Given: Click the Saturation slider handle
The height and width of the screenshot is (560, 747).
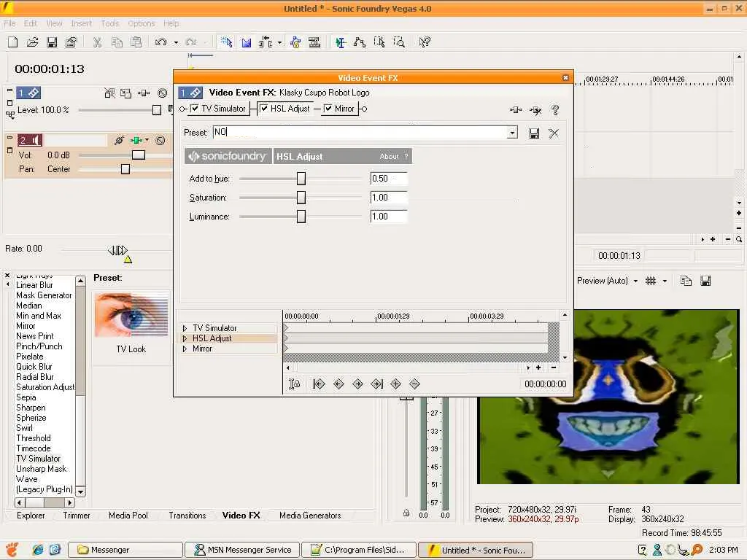Looking at the screenshot, I should click(301, 198).
